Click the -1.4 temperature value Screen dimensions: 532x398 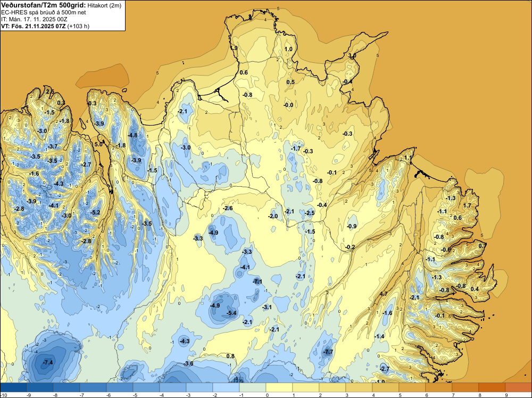[x=379, y=336]
